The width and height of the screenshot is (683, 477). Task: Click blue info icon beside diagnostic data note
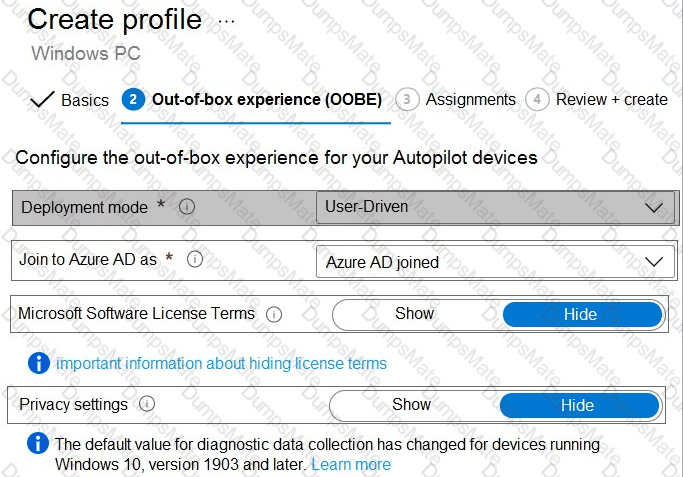pos(38,443)
